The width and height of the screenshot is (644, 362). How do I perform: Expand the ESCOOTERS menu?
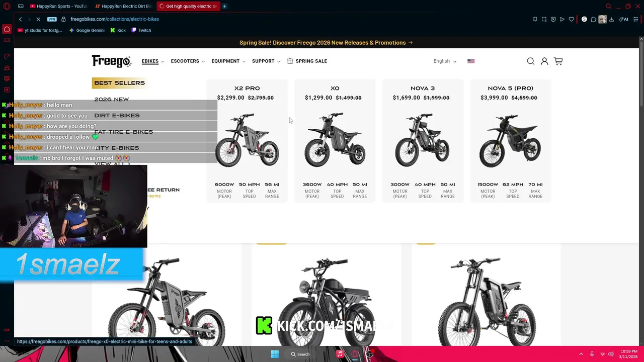click(x=188, y=61)
